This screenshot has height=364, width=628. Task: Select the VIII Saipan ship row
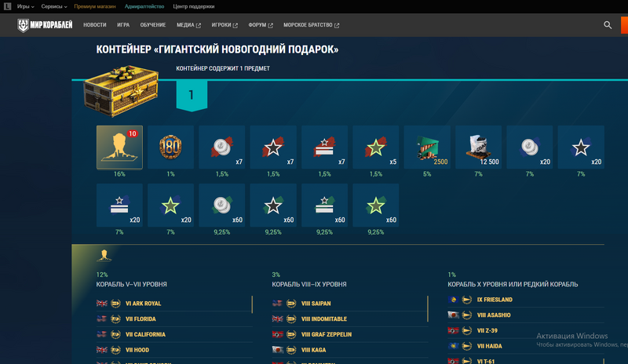[x=349, y=304]
